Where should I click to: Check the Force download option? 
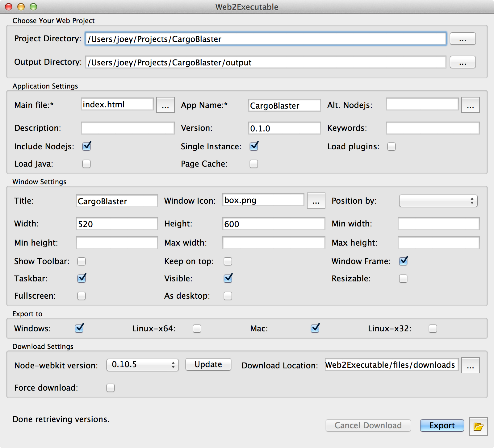coord(111,388)
